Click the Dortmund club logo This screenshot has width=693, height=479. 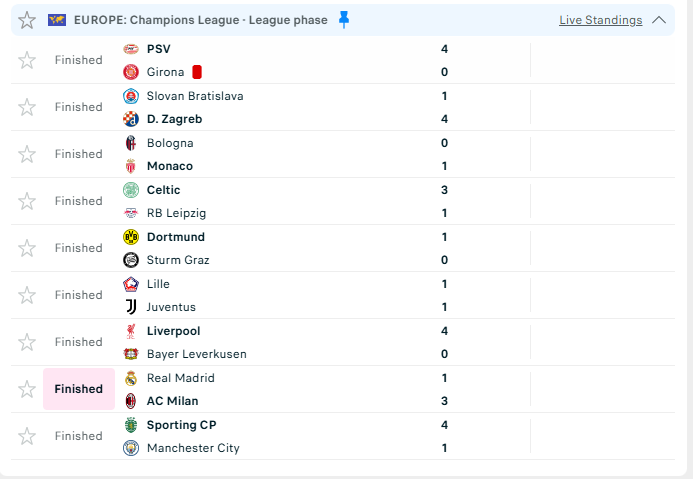(131, 237)
